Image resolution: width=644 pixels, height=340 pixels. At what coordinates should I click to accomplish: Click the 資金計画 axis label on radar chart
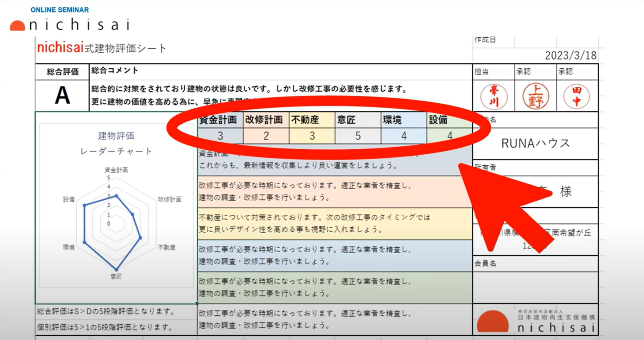[116, 170]
